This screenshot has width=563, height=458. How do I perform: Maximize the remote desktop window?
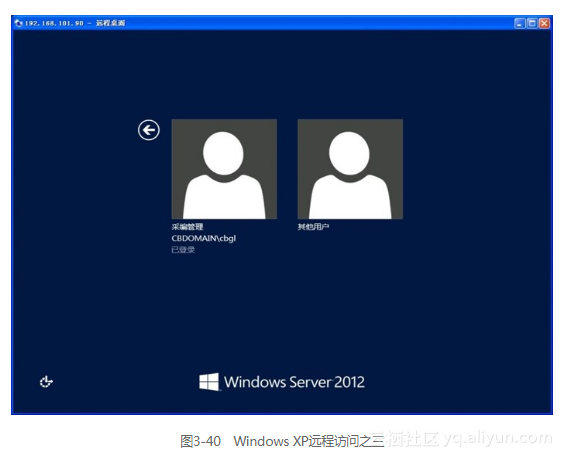tap(532, 23)
